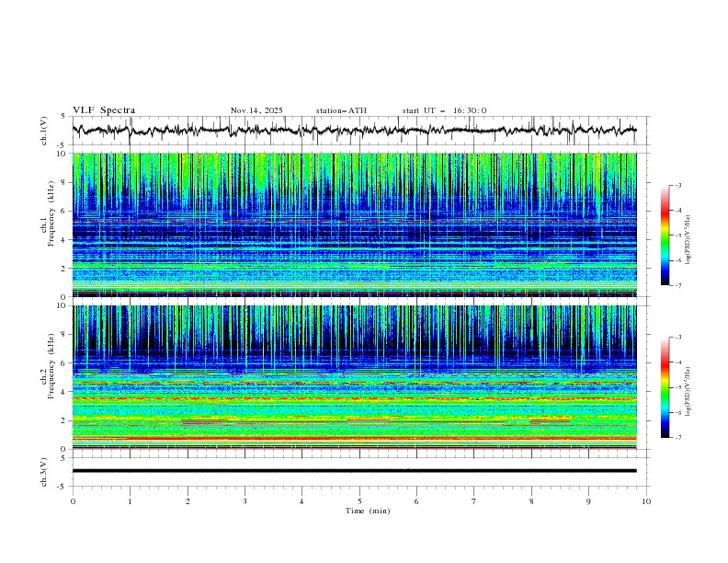Click the ch.2 color scale bar
Image resolution: width=728 pixels, height=563 pixels.
point(665,387)
